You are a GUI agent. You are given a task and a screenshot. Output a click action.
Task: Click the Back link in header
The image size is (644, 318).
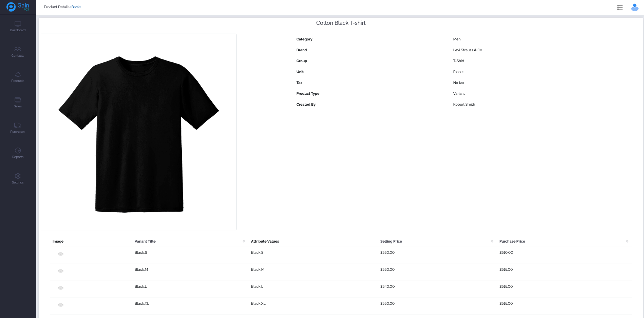(x=75, y=7)
